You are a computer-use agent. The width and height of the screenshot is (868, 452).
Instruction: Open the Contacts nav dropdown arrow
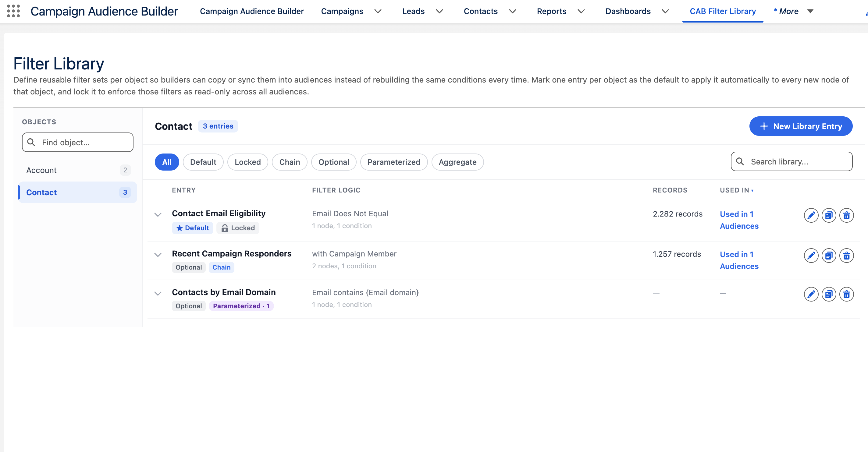coord(512,11)
